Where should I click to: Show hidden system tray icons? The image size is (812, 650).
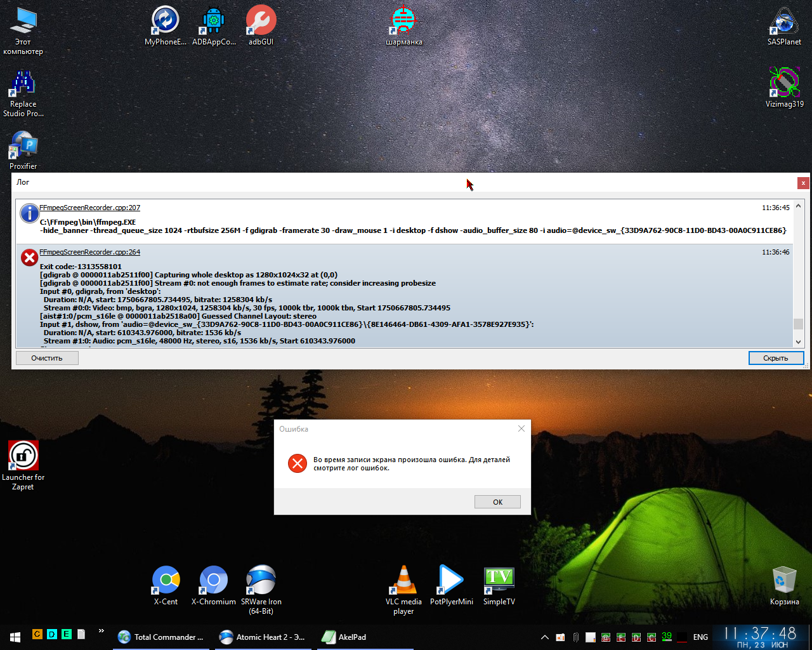click(545, 637)
